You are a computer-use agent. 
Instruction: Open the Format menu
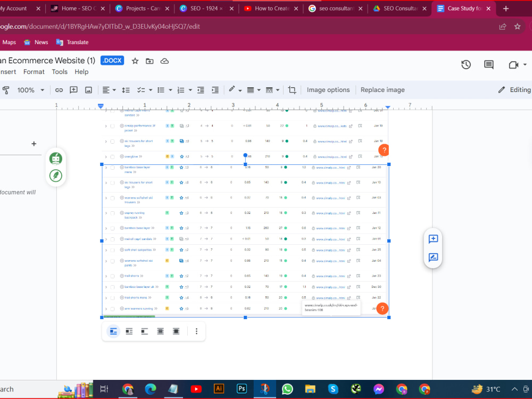34,72
